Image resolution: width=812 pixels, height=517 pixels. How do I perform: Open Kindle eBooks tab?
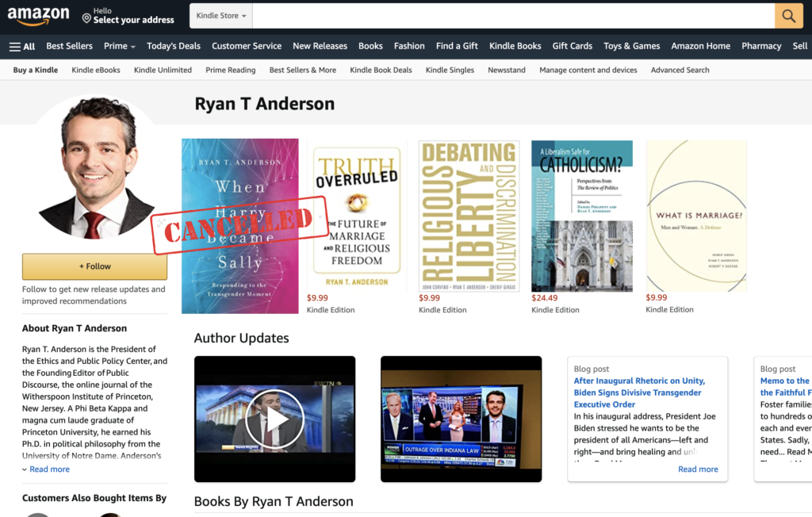click(x=96, y=70)
